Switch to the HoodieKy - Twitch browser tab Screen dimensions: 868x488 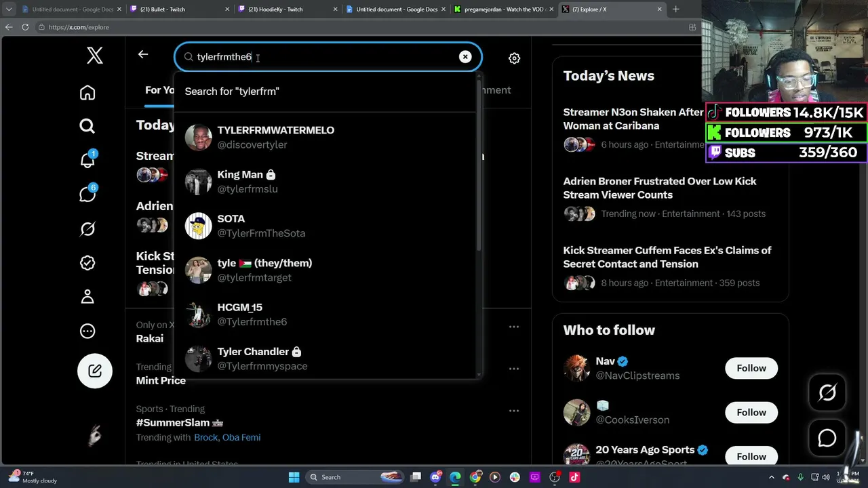(288, 9)
